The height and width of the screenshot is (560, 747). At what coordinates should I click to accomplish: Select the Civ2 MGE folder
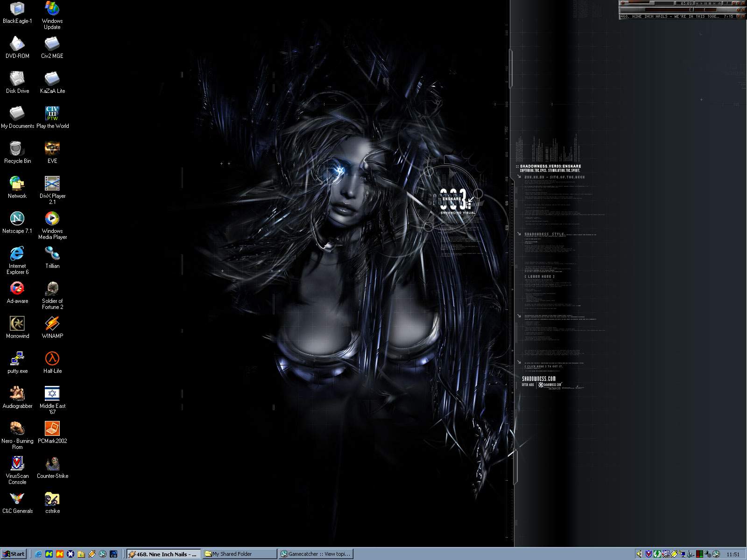tap(52, 48)
